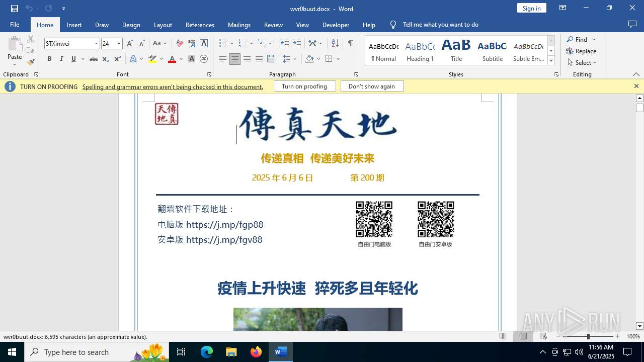Save the document with the floppy disk icon
Image resolution: width=644 pixels, height=362 pixels.
pos(14,9)
